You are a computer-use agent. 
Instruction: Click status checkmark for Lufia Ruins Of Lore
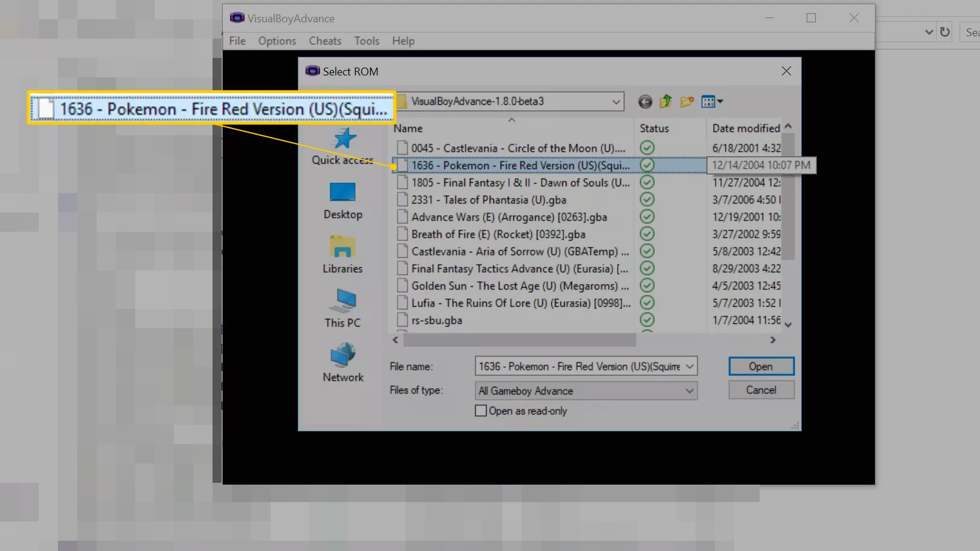[x=647, y=303]
